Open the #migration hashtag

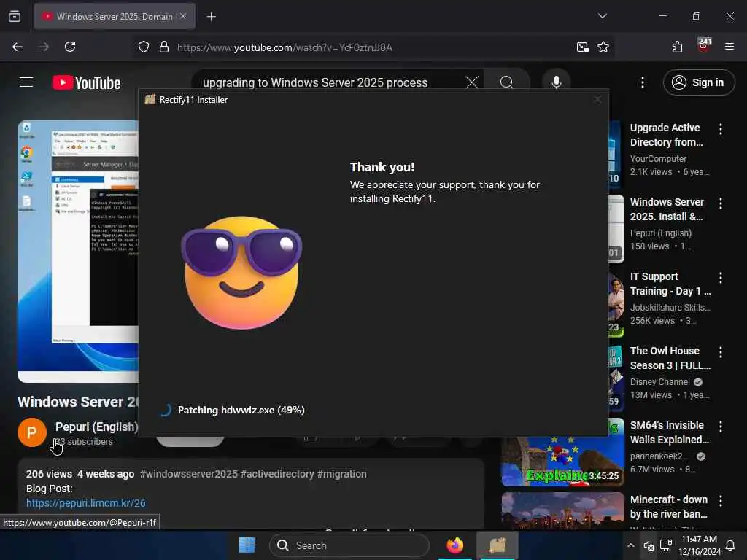(x=341, y=474)
